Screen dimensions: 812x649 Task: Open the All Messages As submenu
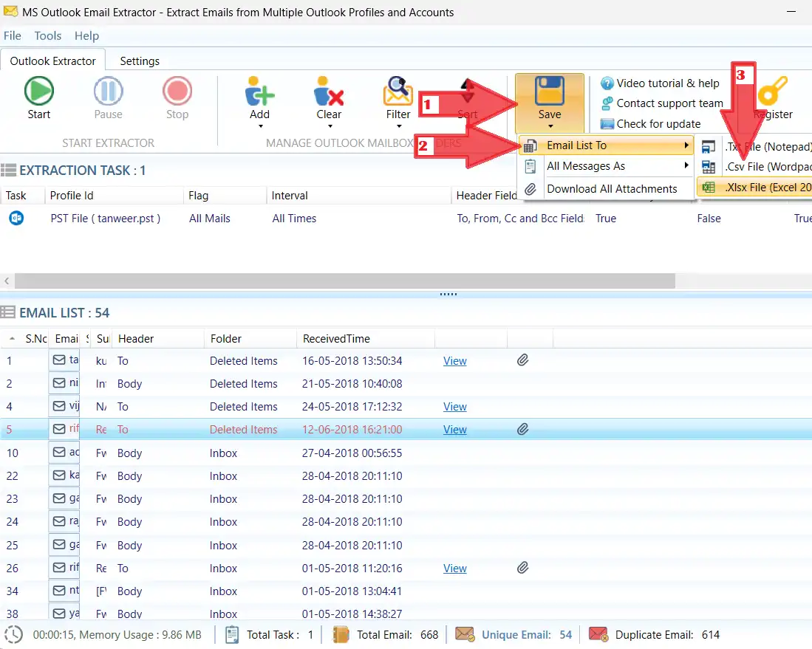[x=606, y=166]
